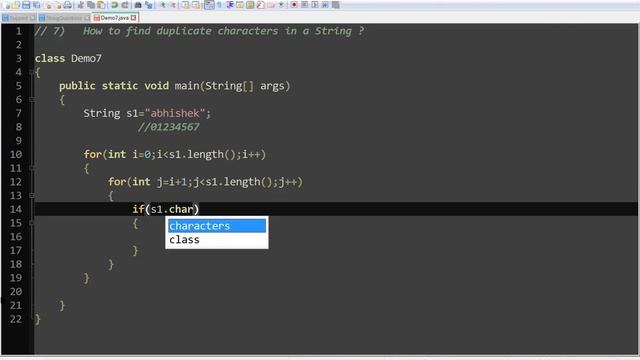This screenshot has width=640, height=360.
Task: Open Folder as Workspace toolbar icon
Action: [271, 5]
